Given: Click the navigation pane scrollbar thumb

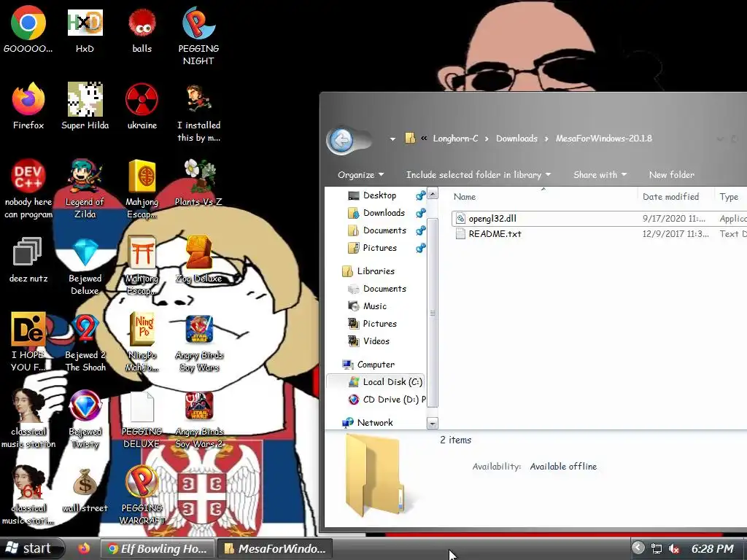Looking at the screenshot, I should coord(433,312).
